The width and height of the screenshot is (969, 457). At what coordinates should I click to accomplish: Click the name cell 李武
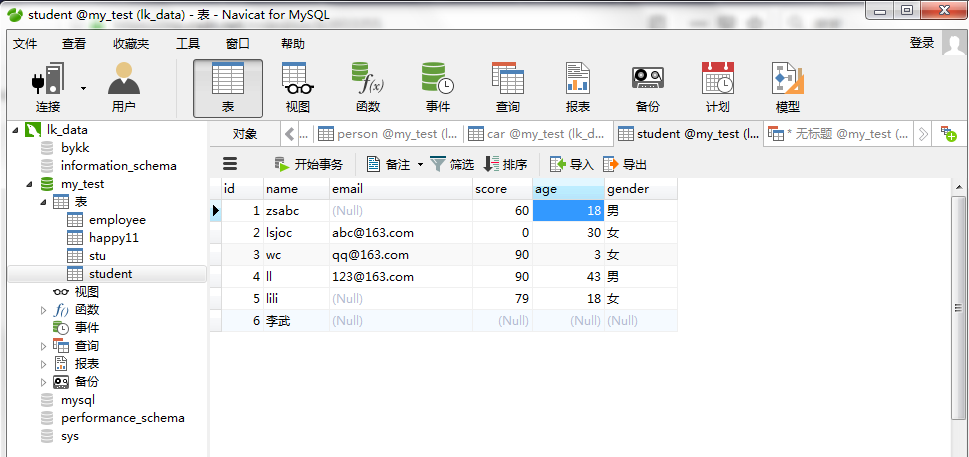pyautogui.click(x=296, y=321)
